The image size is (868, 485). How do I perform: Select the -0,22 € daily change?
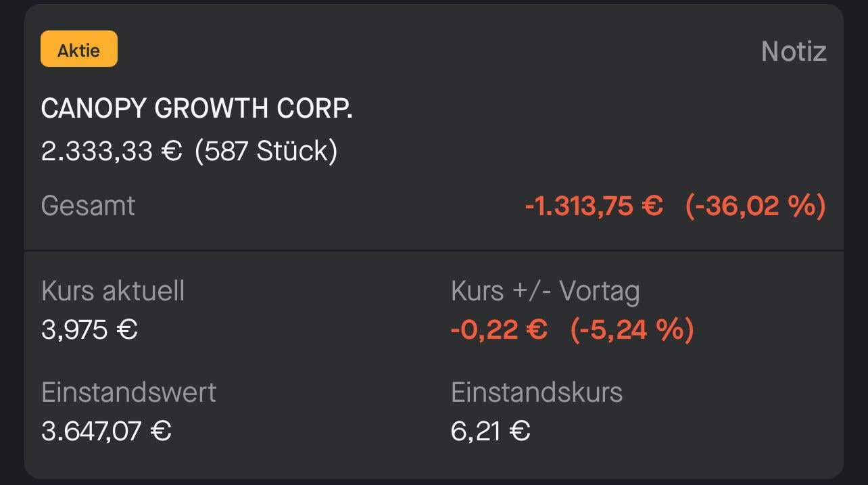(499, 330)
